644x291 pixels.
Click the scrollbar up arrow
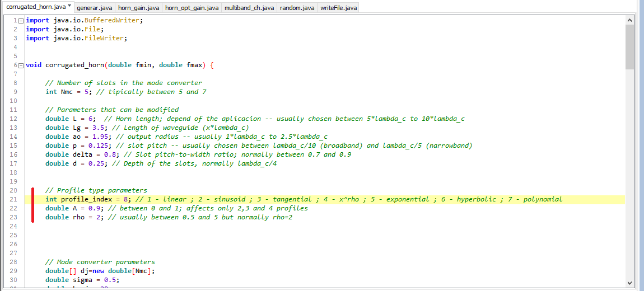coord(629,20)
